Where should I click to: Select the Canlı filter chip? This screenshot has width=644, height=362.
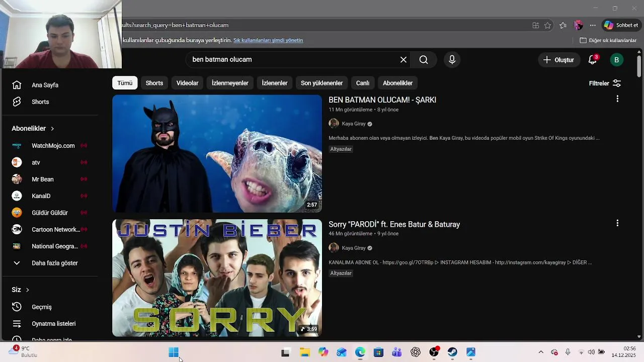(363, 83)
